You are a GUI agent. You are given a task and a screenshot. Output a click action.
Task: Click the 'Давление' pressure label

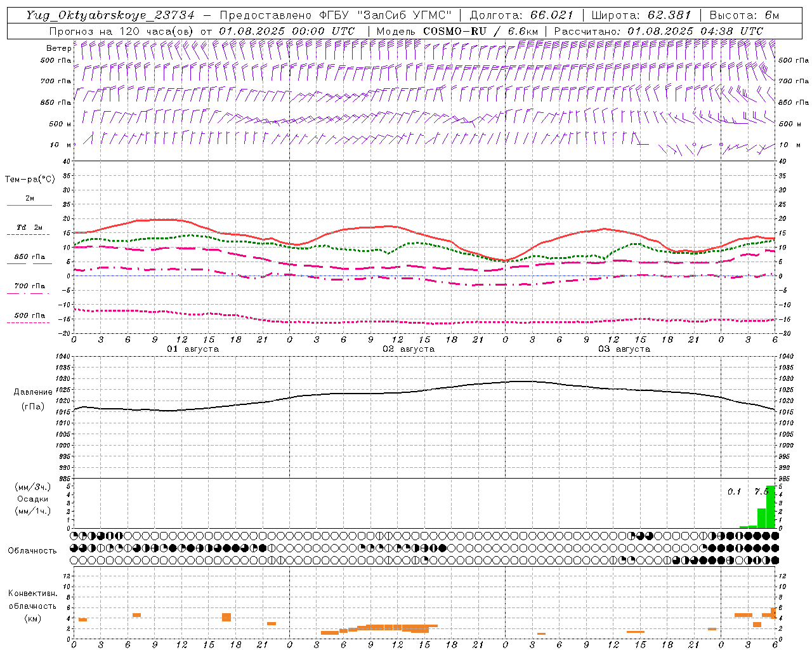32,392
